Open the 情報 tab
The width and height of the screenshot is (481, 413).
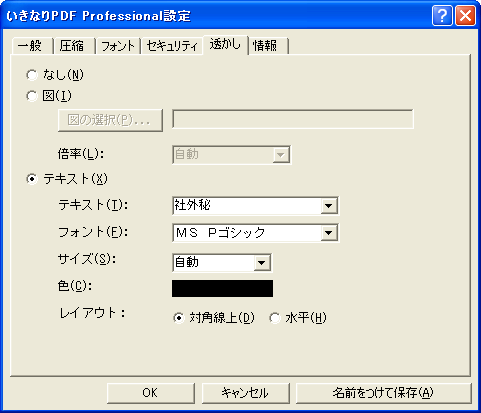click(x=267, y=46)
